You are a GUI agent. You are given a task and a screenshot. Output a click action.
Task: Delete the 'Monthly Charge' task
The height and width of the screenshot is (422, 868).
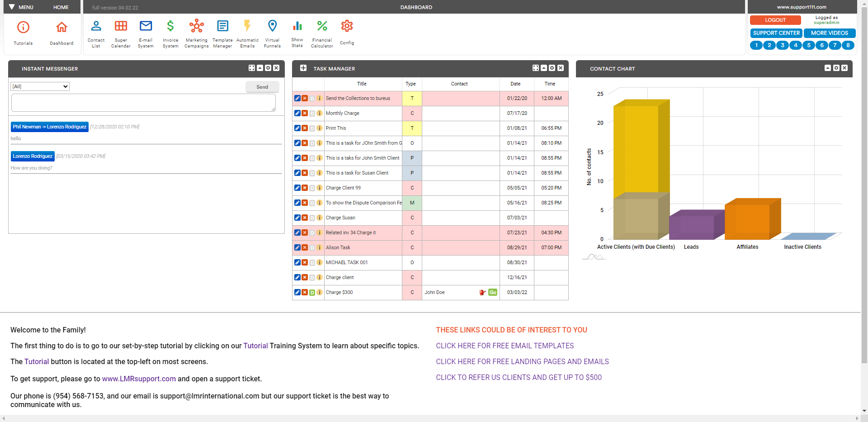click(305, 113)
